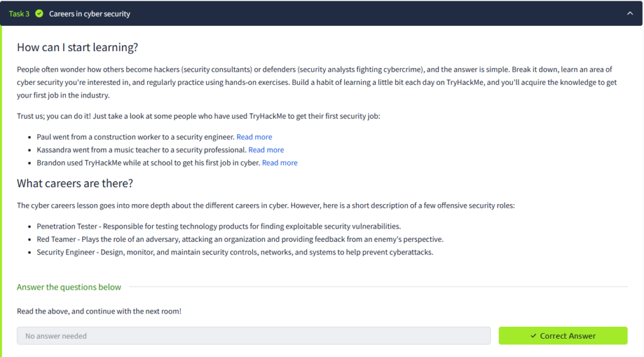Click the 'No answer needed' answer field
The height and width of the screenshot is (357, 644).
point(253,336)
